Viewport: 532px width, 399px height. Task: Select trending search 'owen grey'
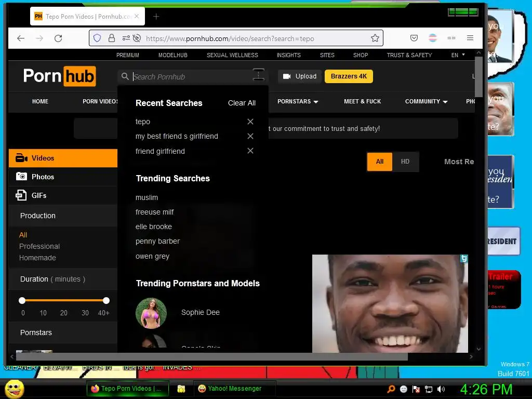[152, 256]
